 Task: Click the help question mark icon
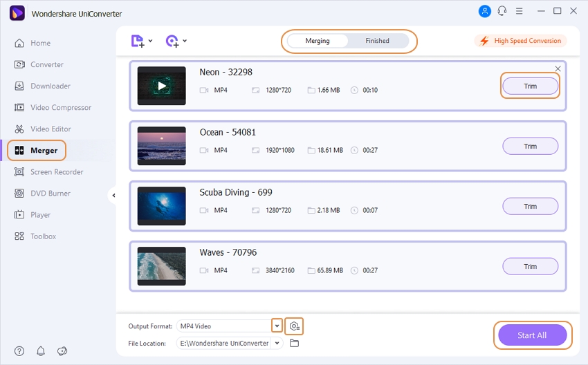click(19, 351)
